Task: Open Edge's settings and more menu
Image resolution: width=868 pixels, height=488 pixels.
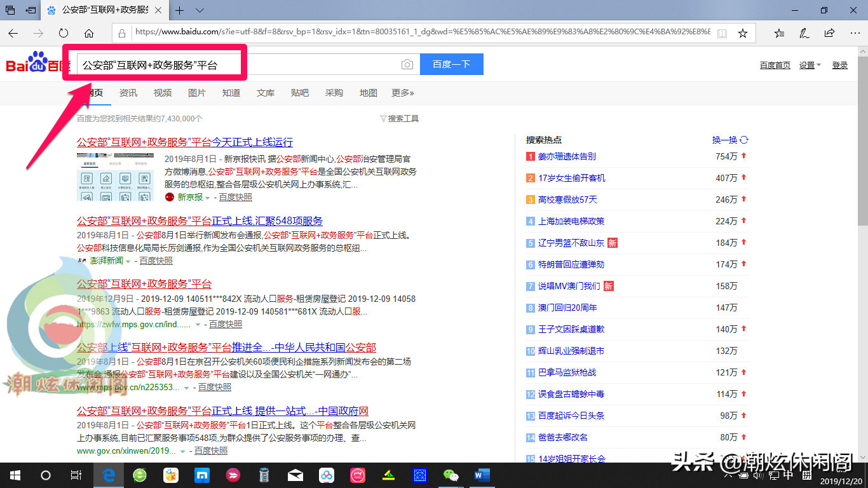Action: (854, 33)
